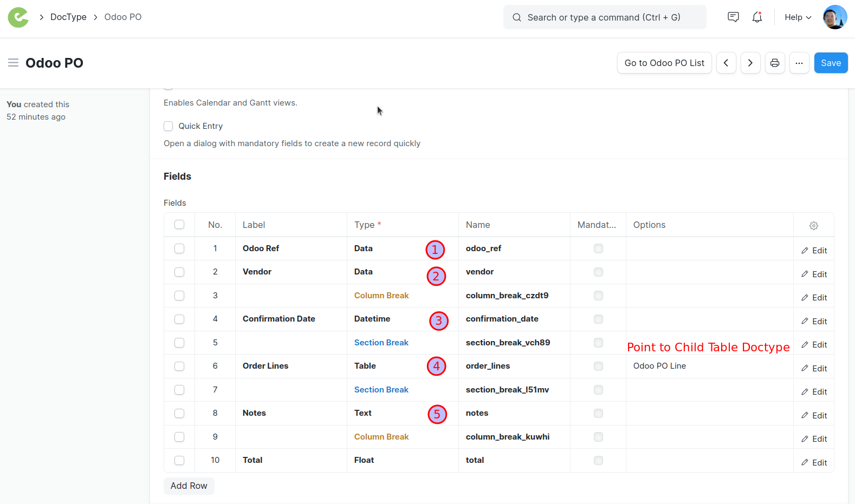
Task: Toggle the sidebar hamburger icon
Action: pyautogui.click(x=13, y=63)
